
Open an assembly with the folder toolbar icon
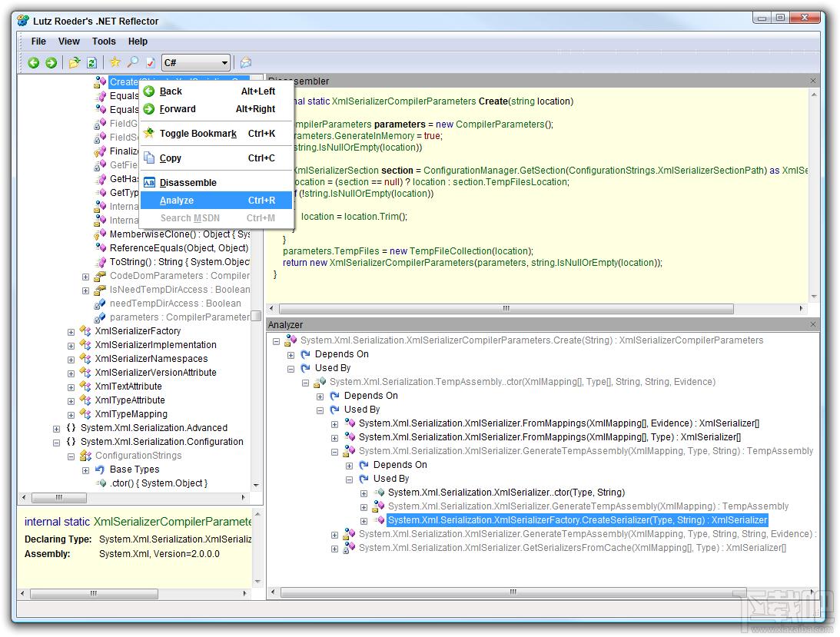click(75, 63)
